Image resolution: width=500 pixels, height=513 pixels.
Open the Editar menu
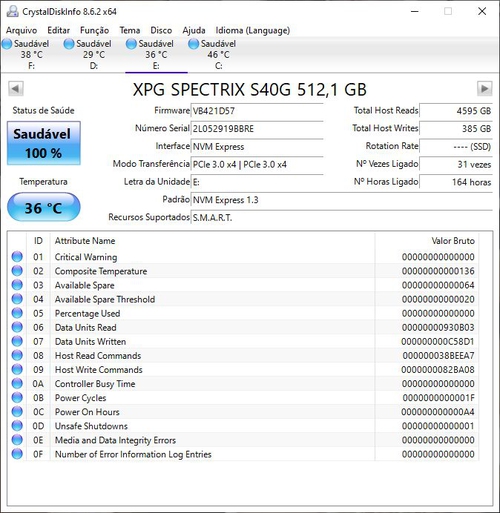click(x=59, y=30)
